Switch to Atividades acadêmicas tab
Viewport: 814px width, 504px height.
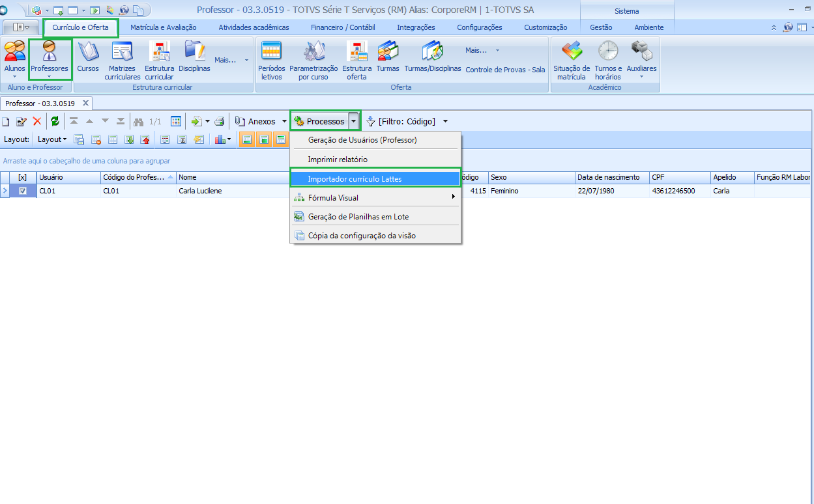254,27
